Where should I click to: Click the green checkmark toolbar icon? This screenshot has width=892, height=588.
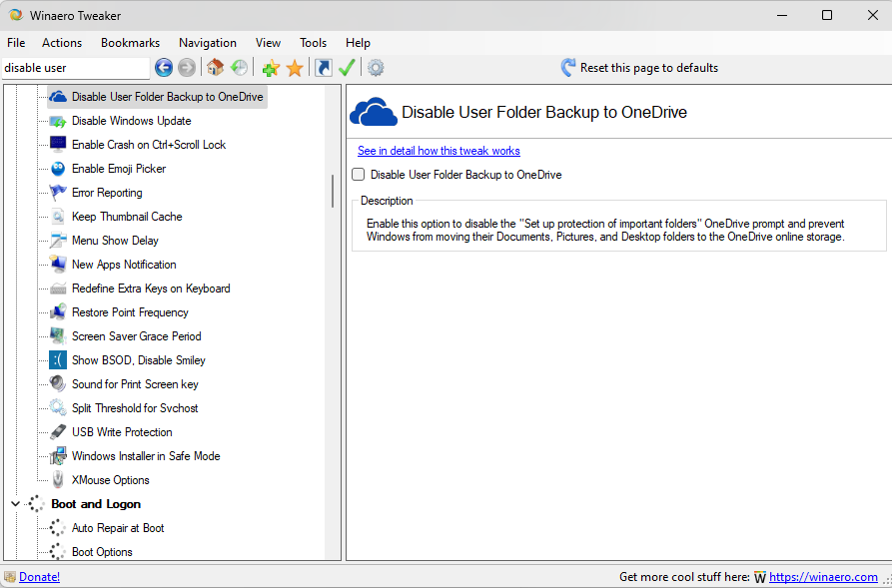(347, 68)
